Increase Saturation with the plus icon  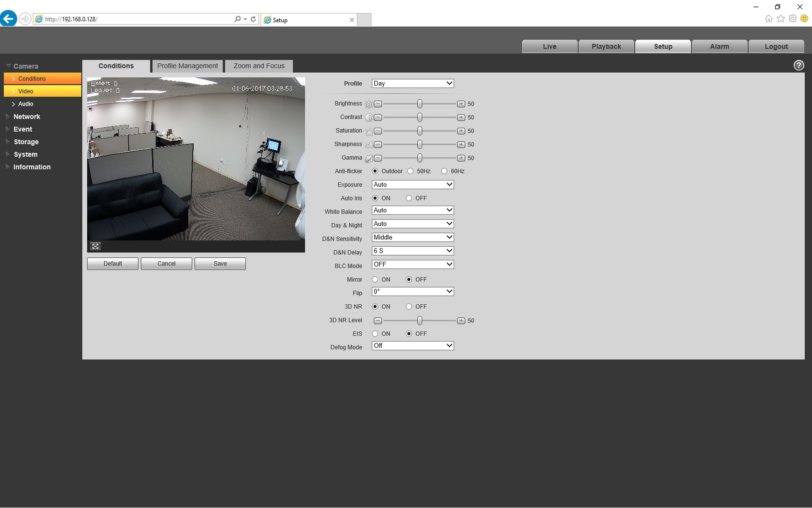click(x=461, y=131)
